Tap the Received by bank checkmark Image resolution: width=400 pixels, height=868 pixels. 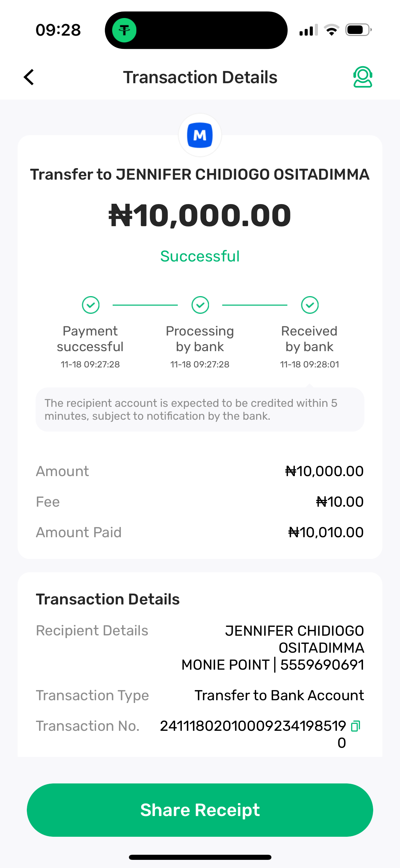point(309,305)
